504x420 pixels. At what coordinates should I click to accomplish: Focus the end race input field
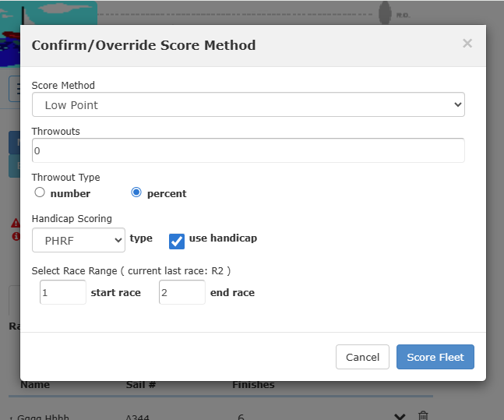(x=182, y=292)
